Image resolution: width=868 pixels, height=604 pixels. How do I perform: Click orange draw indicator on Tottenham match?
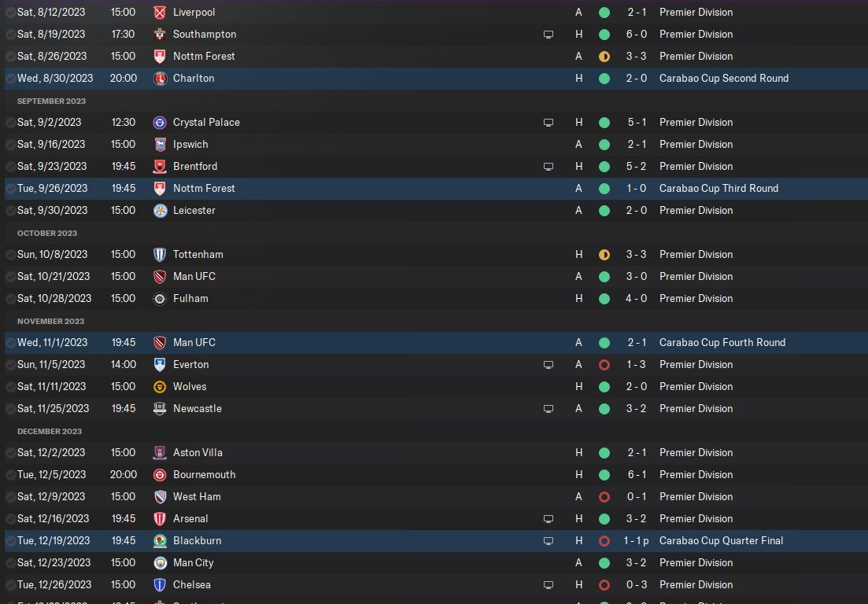click(604, 255)
